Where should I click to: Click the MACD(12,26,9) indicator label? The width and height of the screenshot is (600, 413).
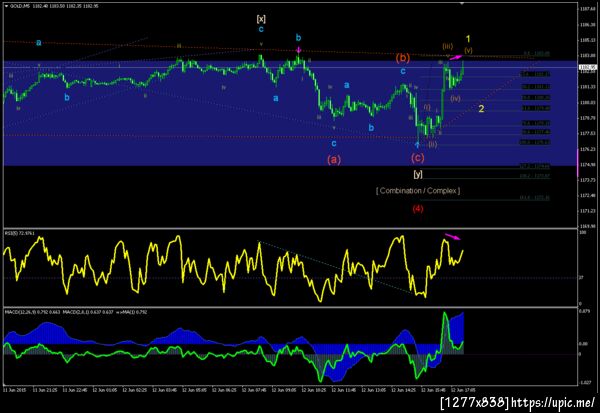point(33,312)
